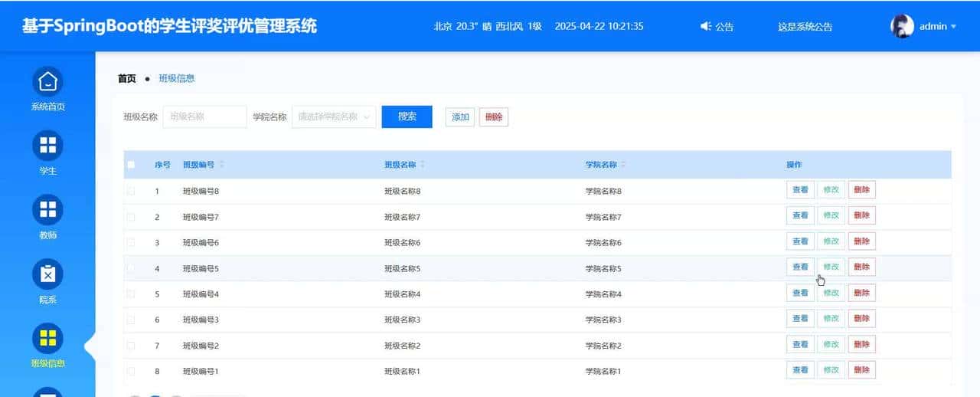980x397 pixels.
Task: Check the box for row 班级编号8
Action: pos(131,191)
